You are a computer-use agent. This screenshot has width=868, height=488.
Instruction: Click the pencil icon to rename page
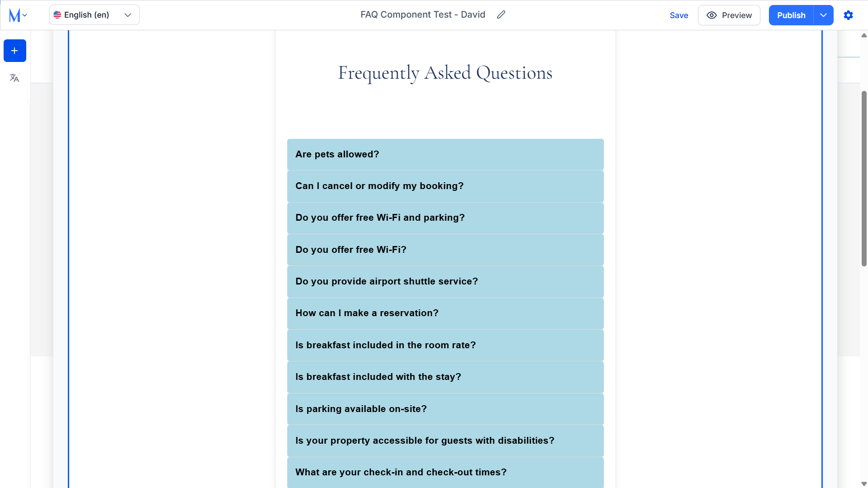point(501,15)
